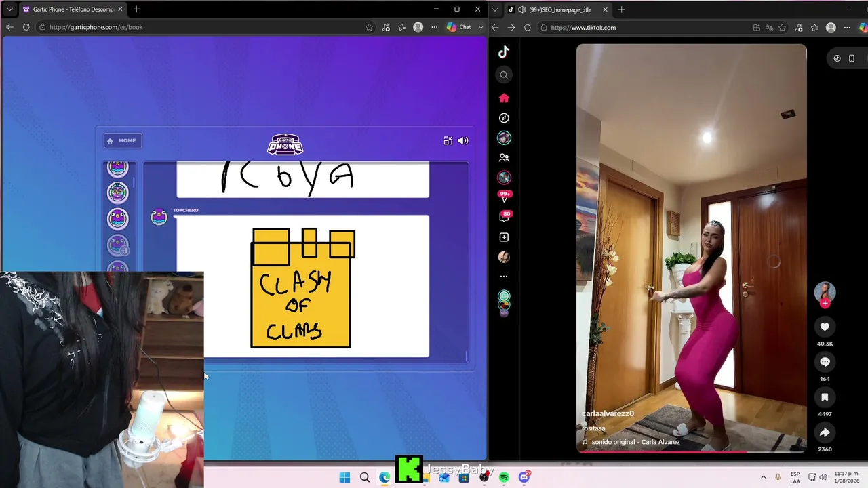Click the TikTok upload plus icon
The image size is (868, 488).
504,237
